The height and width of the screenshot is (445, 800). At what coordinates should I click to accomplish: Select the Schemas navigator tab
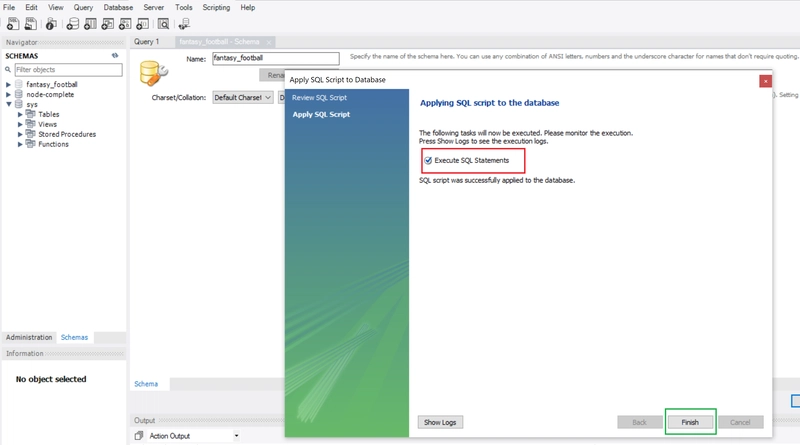[x=74, y=337]
